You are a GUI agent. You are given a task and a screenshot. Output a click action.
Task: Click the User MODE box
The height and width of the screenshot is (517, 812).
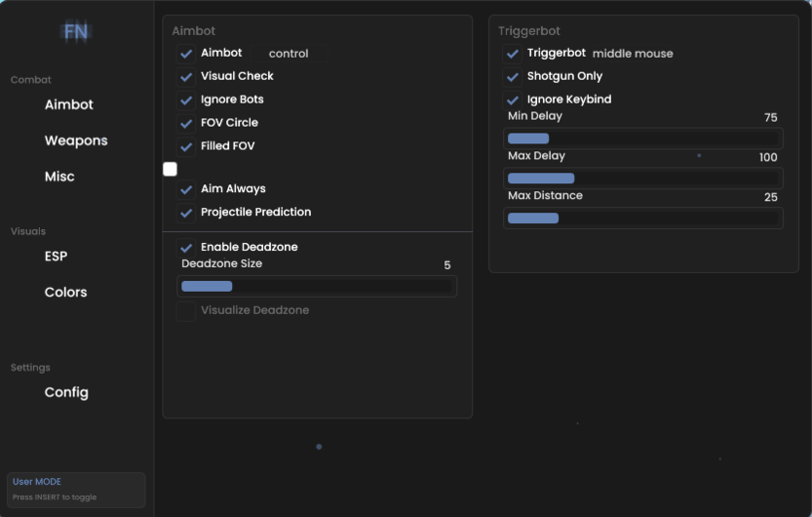tap(76, 490)
